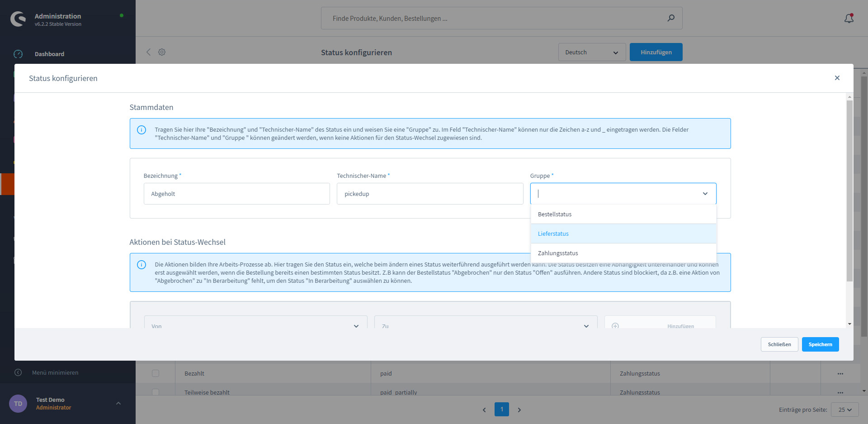This screenshot has height=424, width=868.
Task: Click the Schließen button
Action: click(x=779, y=344)
